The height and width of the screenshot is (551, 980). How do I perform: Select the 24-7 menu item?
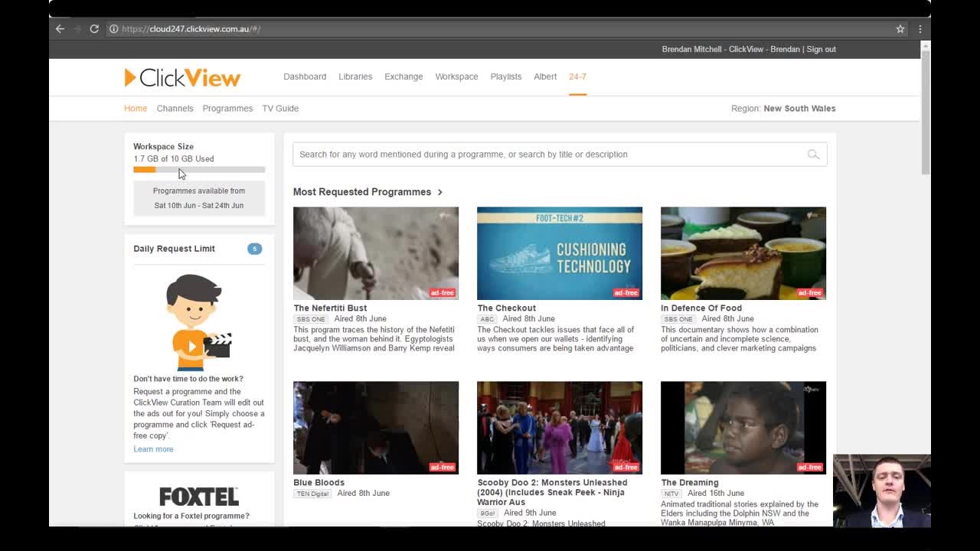click(577, 77)
